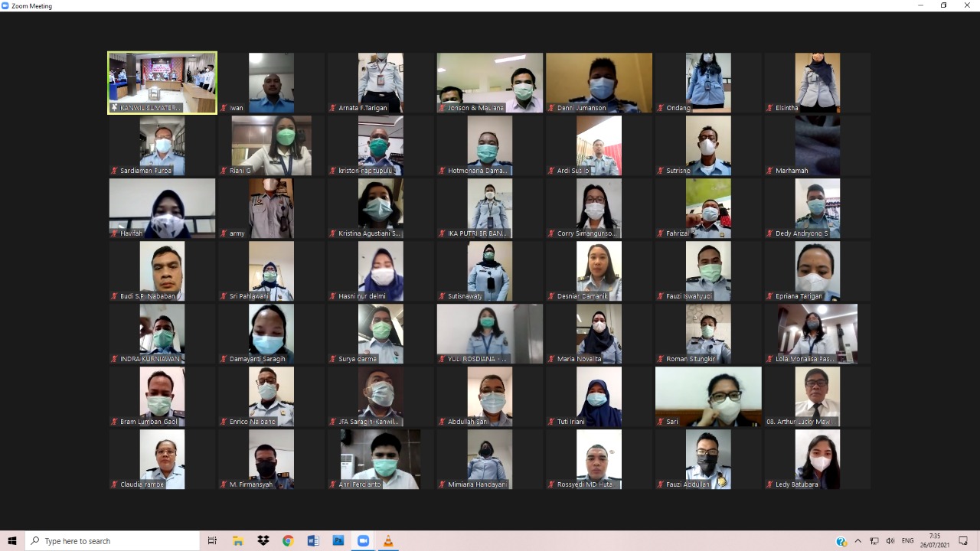Image resolution: width=980 pixels, height=551 pixels.
Task: Switch to Microsoft Word in the taskbar
Action: tap(313, 541)
